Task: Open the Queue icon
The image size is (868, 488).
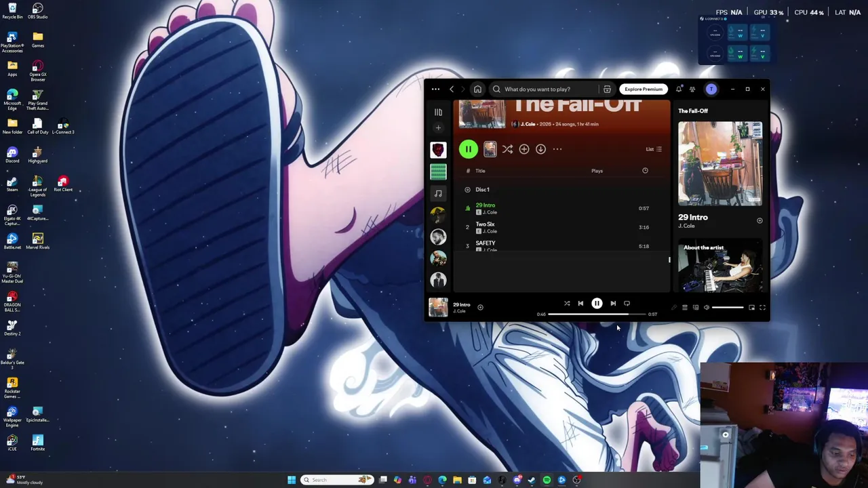Action: pyautogui.click(x=684, y=308)
